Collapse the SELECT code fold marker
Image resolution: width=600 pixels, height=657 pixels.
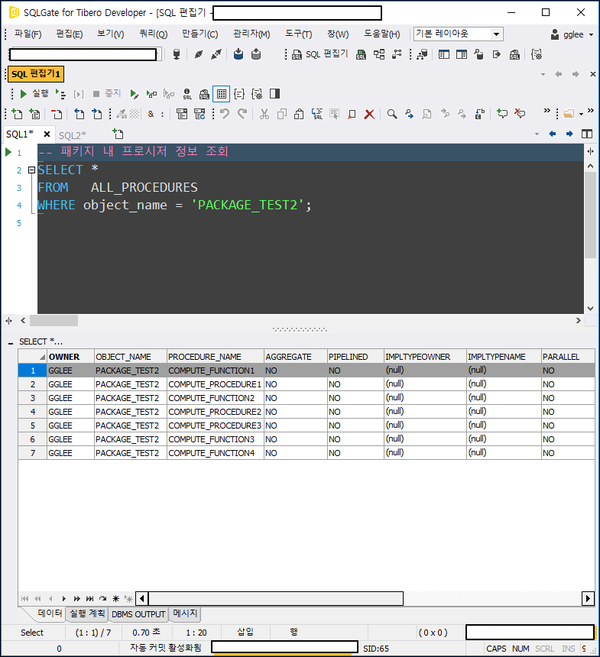(31, 170)
